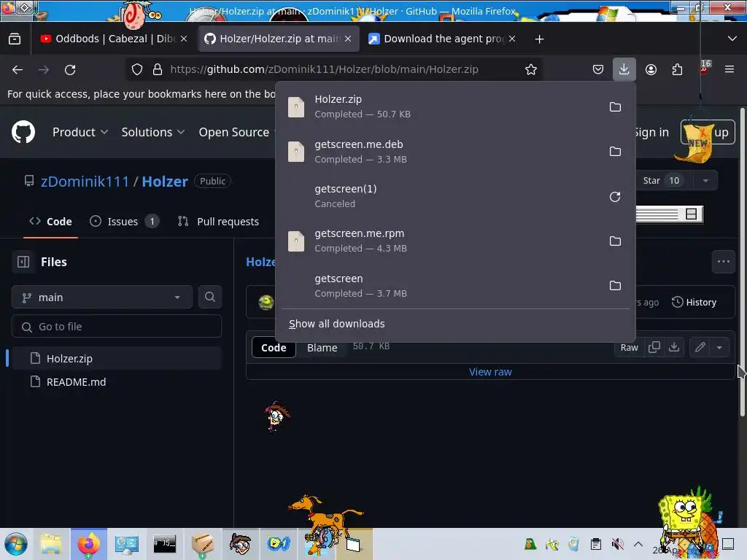The width and height of the screenshot is (747, 560).
Task: Expand the Product navigation menu
Action: pos(80,132)
